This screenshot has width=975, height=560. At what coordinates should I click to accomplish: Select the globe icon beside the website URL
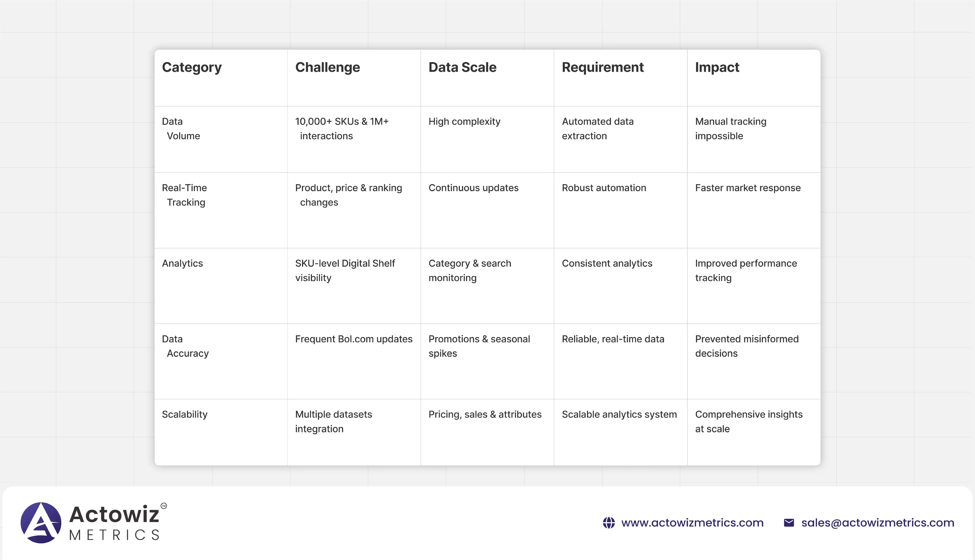point(609,523)
